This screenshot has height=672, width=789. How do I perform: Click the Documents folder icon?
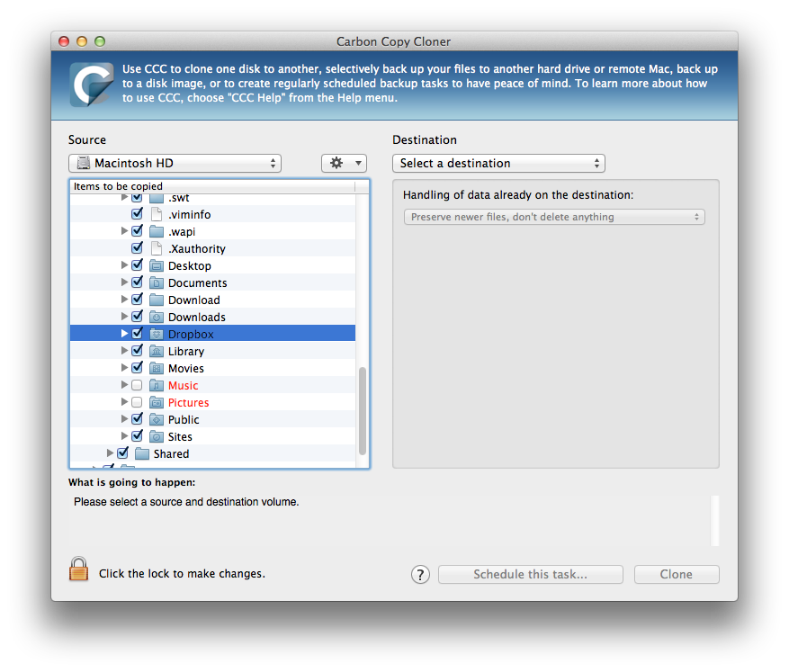pos(157,282)
